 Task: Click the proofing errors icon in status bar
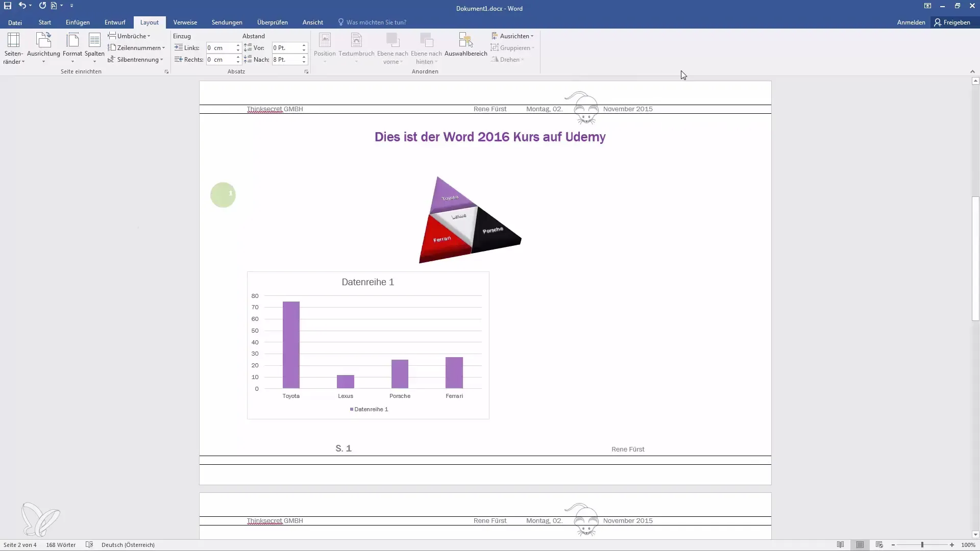(x=89, y=545)
